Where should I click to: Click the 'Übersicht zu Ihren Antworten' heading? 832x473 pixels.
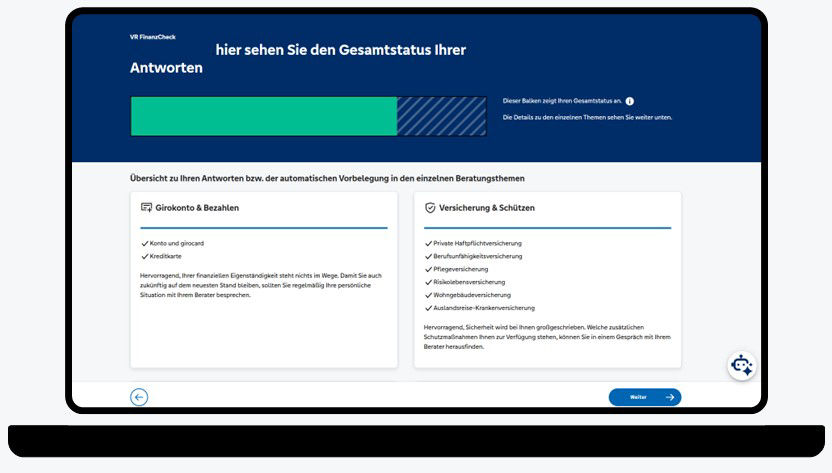(327, 178)
